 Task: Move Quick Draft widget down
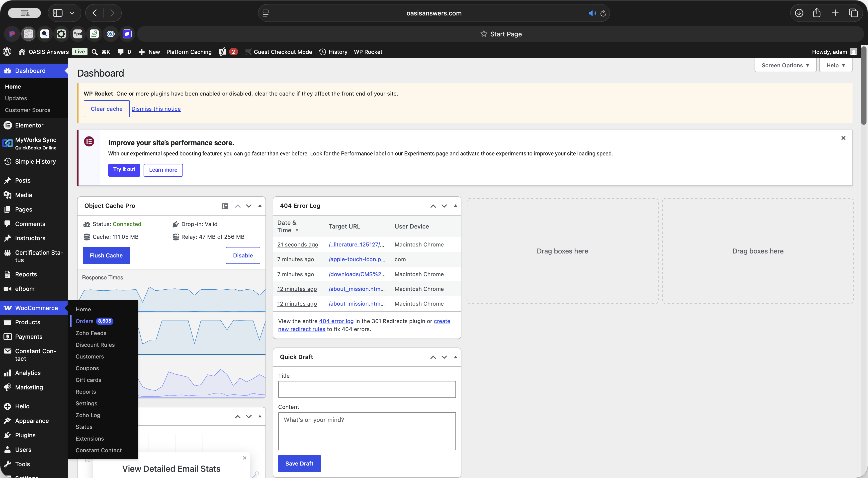pyautogui.click(x=444, y=357)
